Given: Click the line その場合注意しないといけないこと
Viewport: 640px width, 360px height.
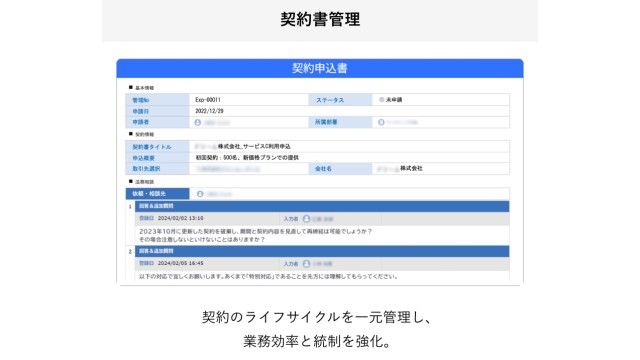Looking at the screenshot, I should [x=202, y=240].
